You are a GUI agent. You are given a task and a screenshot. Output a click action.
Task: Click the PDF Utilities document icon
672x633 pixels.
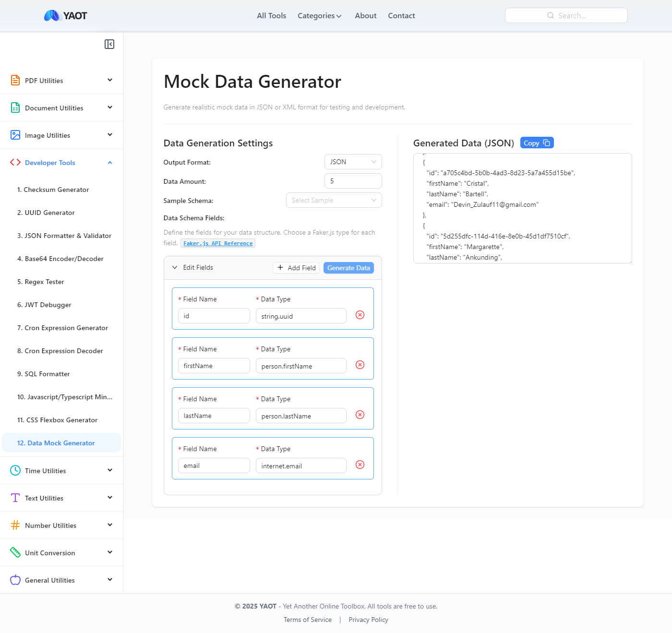(x=15, y=80)
